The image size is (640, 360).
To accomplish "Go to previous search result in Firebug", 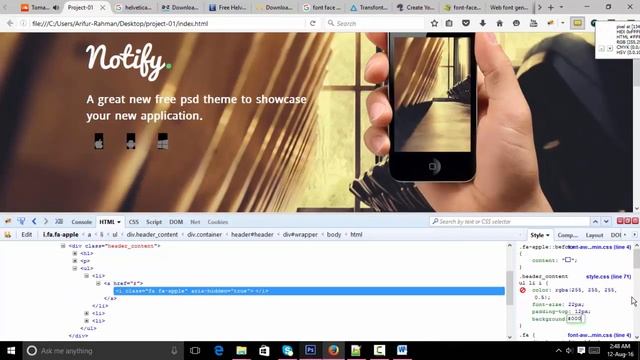I will [x=595, y=222].
